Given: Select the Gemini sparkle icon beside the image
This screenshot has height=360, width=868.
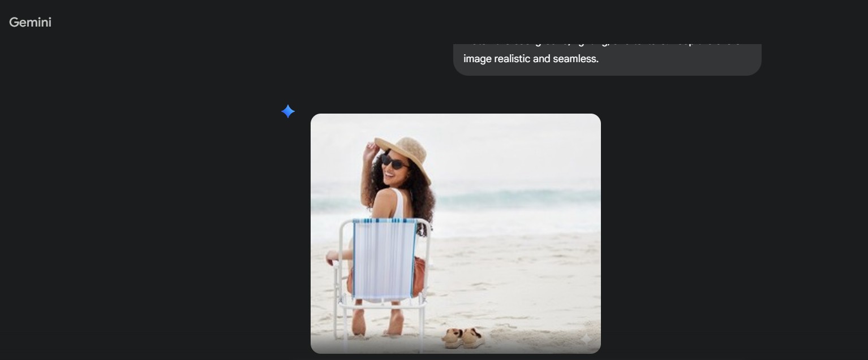Looking at the screenshot, I should (288, 111).
